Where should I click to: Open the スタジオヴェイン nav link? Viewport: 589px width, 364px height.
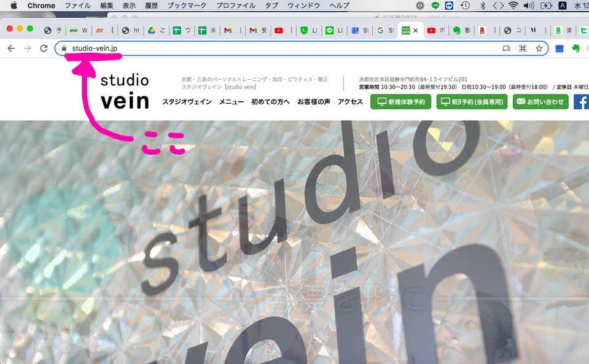(187, 102)
